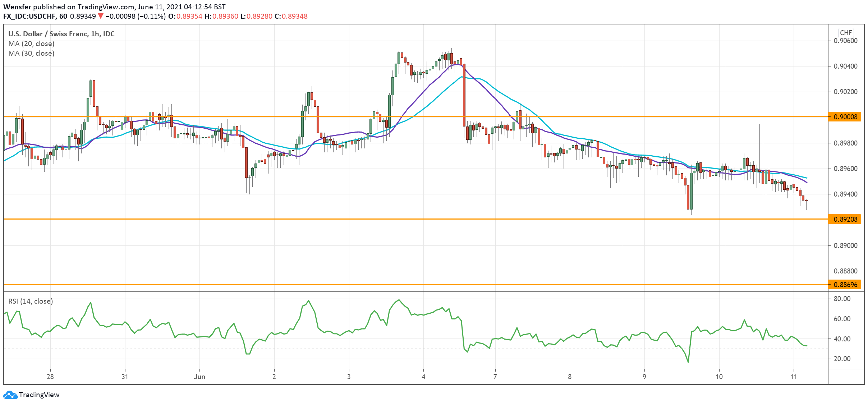Click the CHF currency badge
The height and width of the screenshot is (405, 868).
846,33
